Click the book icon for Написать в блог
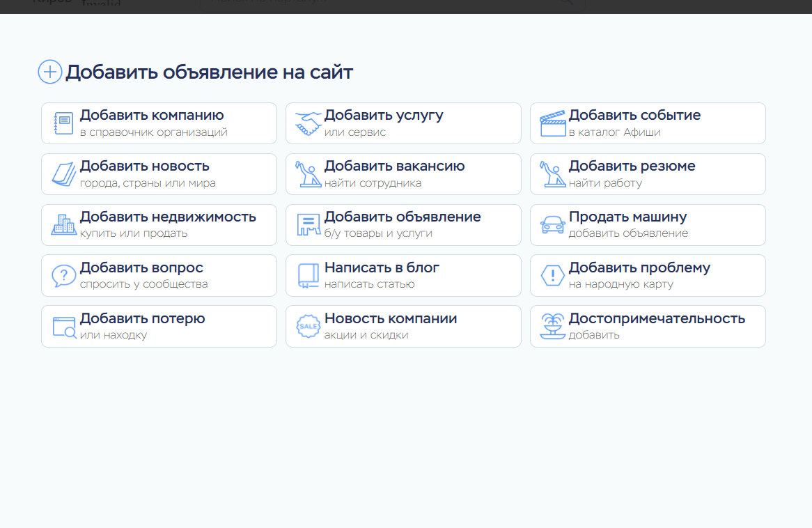The height and width of the screenshot is (528, 812). 308,276
